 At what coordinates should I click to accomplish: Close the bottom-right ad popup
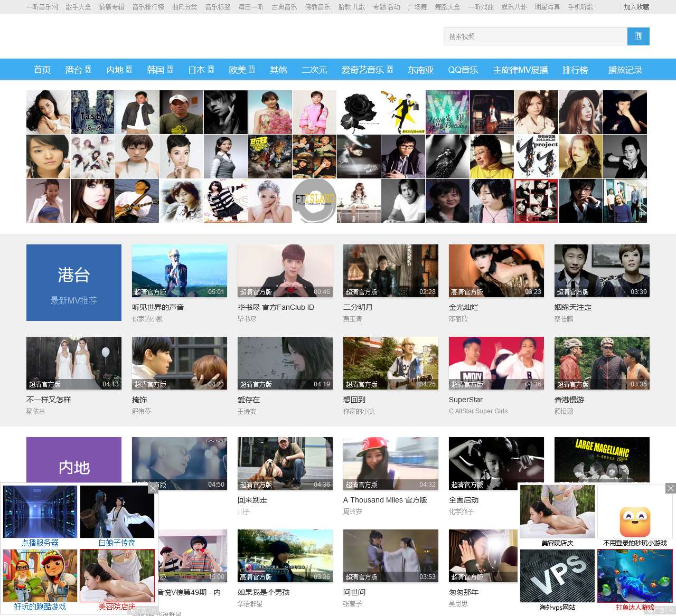tap(670, 488)
